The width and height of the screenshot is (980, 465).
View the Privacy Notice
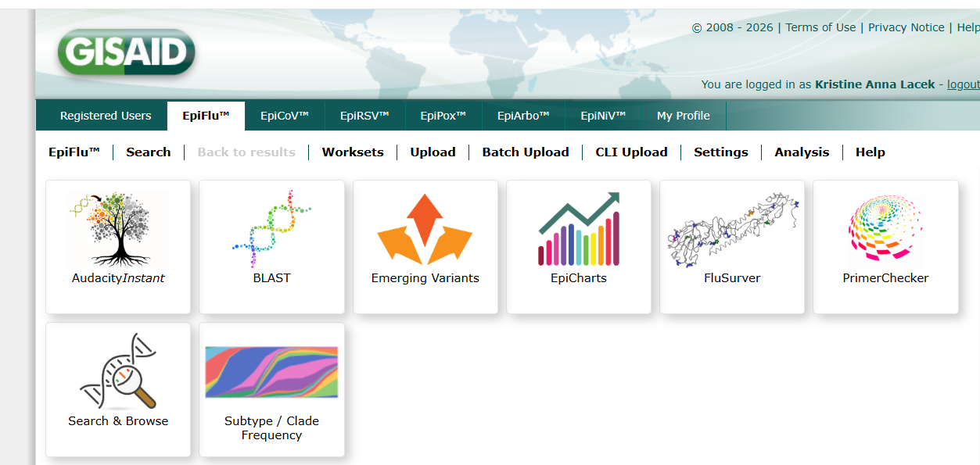pos(906,27)
